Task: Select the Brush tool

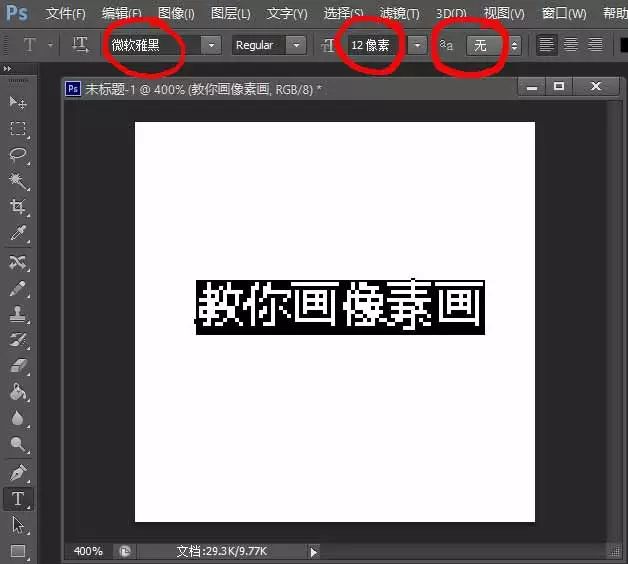Action: tap(18, 288)
